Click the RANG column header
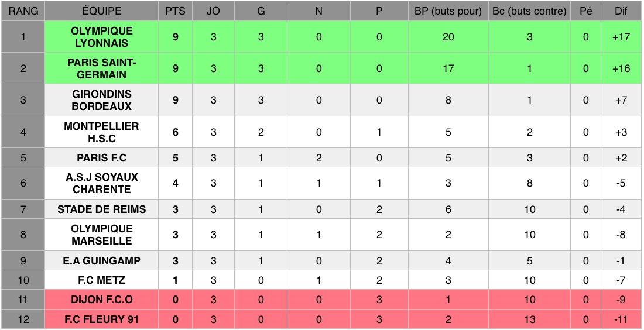The image size is (644, 330). [23, 11]
